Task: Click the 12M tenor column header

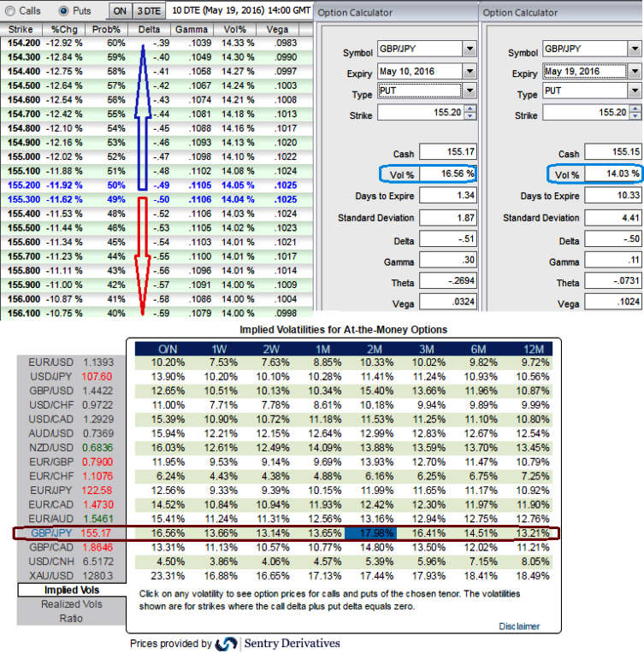Action: (x=534, y=349)
